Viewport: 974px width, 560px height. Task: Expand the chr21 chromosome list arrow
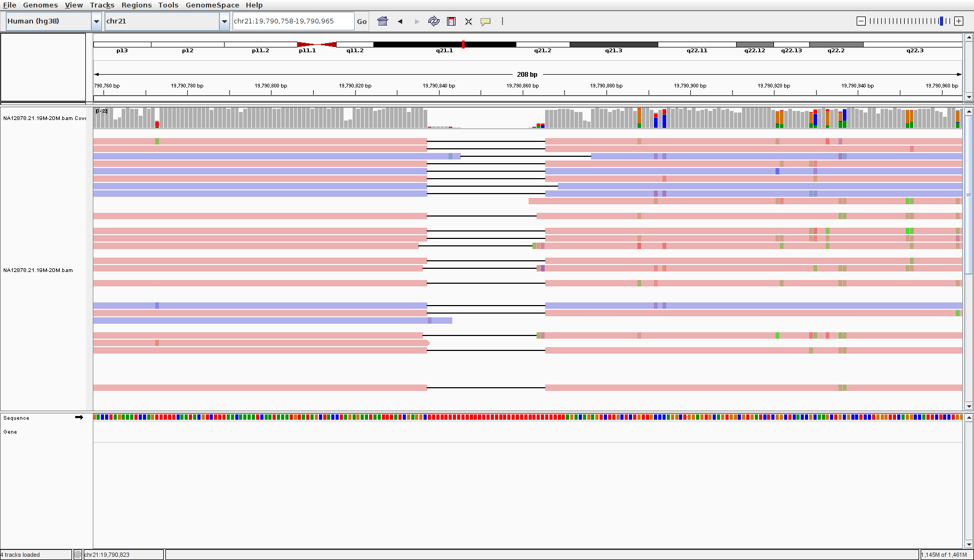pyautogui.click(x=225, y=21)
